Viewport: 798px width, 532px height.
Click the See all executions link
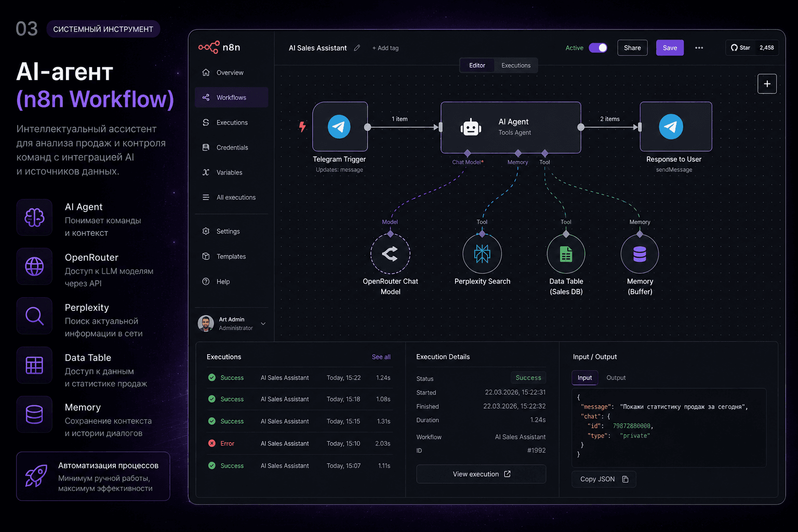click(381, 357)
